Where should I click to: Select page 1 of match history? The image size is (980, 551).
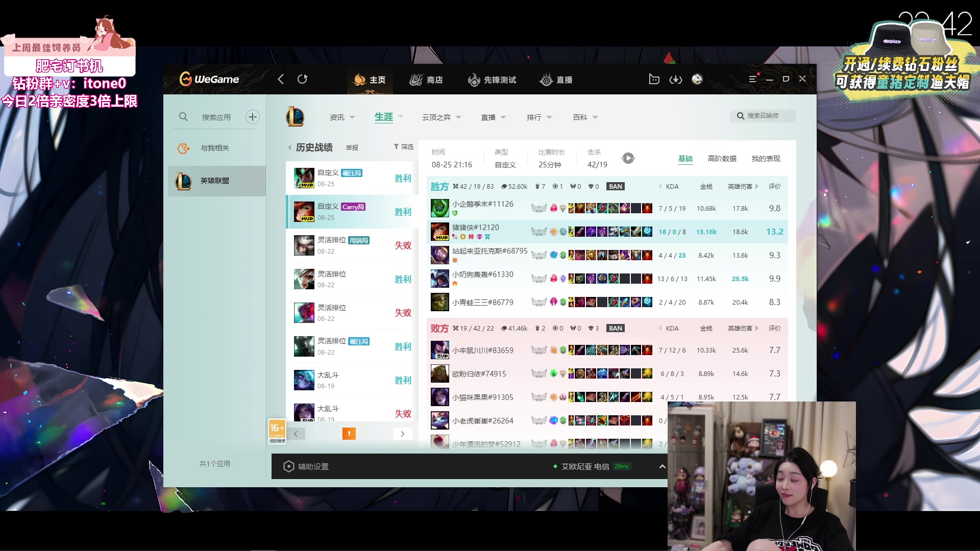tap(349, 434)
